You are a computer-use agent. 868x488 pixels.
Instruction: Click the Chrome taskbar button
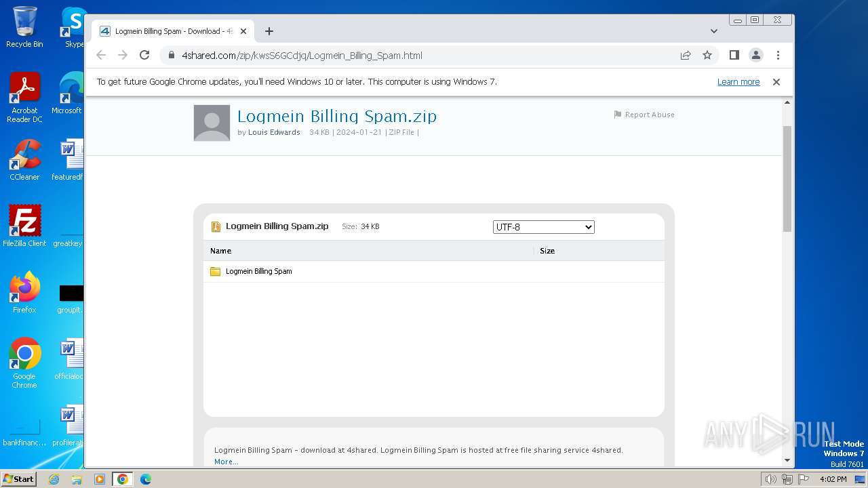[x=123, y=479]
